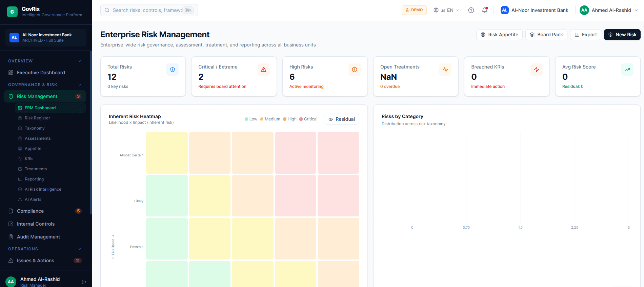Click the Compliance document icon
Screen dimensions: 644x287
coord(11,211)
